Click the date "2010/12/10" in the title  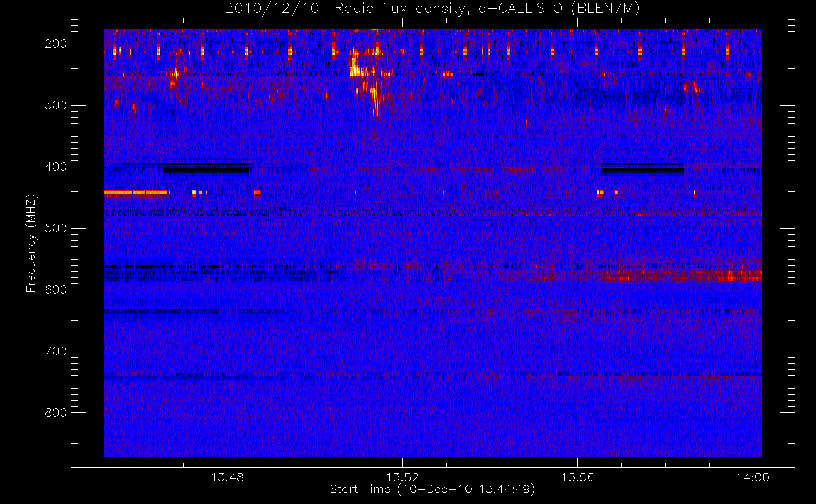click(x=272, y=8)
